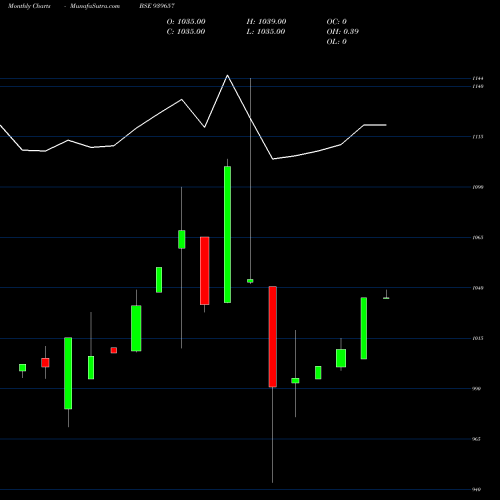
Task: Click the 'Monthly Charts' title text
Action: pos(29,6)
